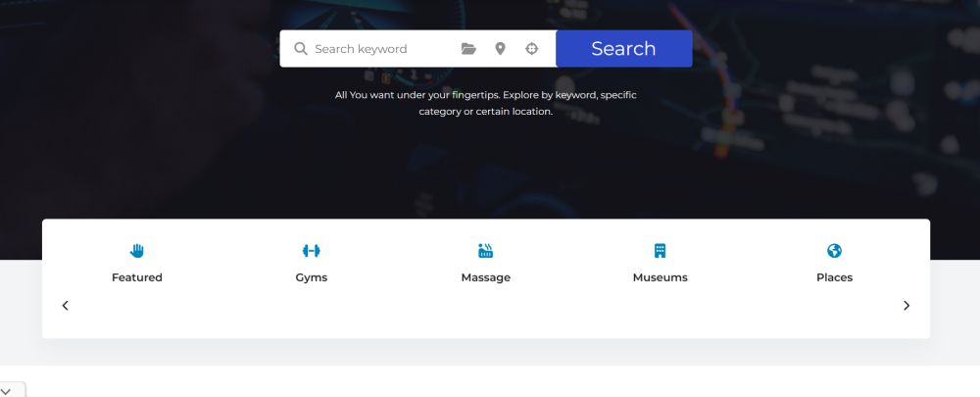Click the magnifying glass search icon

coord(301,49)
